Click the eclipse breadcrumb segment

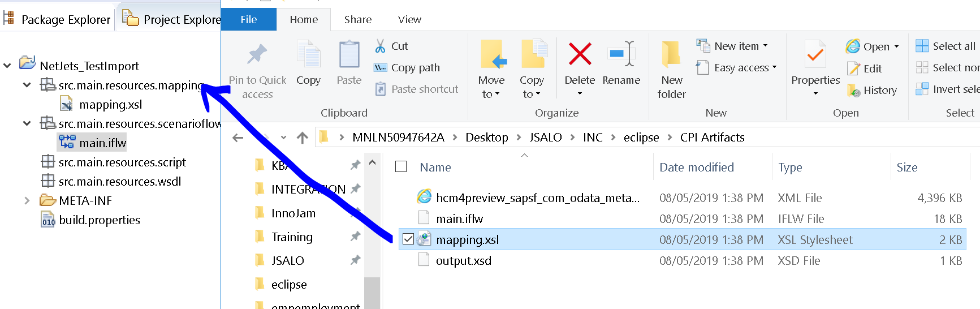tap(641, 138)
